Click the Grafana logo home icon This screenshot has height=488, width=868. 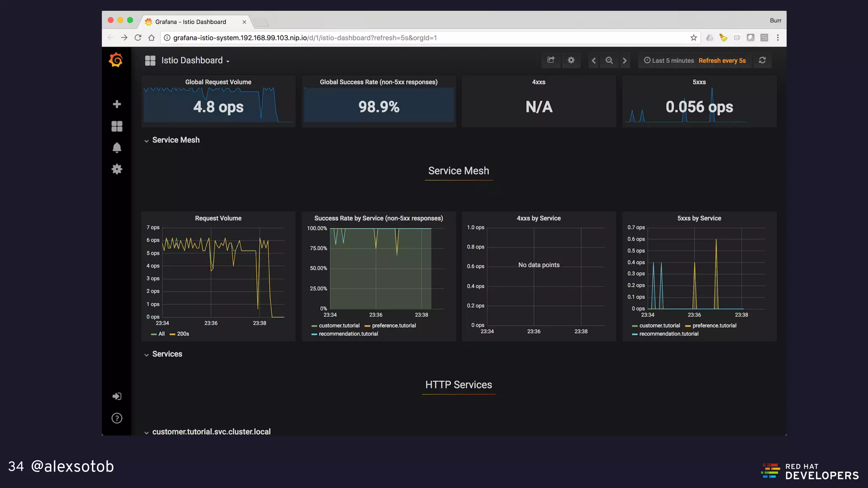(116, 60)
